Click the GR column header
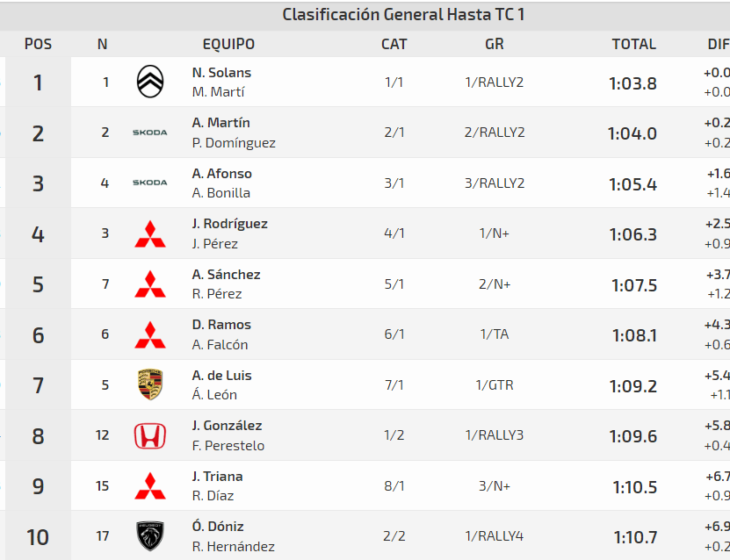 coord(495,44)
